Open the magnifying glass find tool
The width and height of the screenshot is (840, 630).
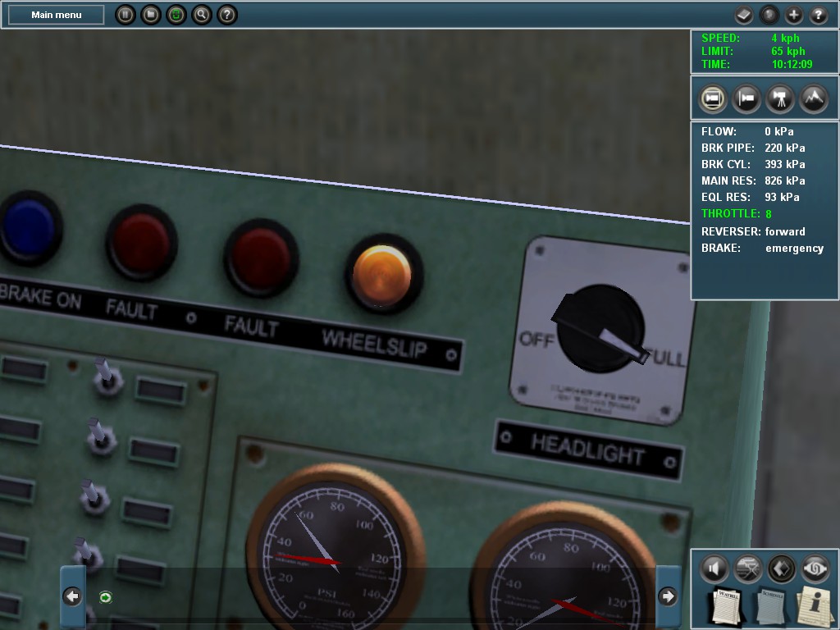pyautogui.click(x=202, y=15)
